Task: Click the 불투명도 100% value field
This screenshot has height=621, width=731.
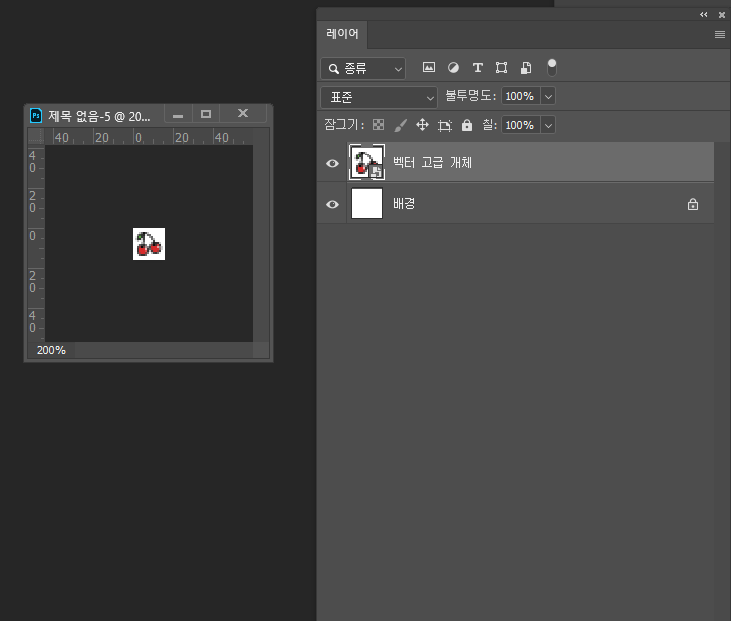Action: [x=521, y=97]
